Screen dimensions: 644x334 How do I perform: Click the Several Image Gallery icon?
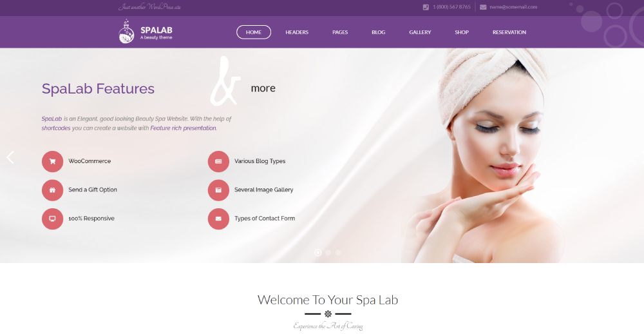click(x=218, y=190)
